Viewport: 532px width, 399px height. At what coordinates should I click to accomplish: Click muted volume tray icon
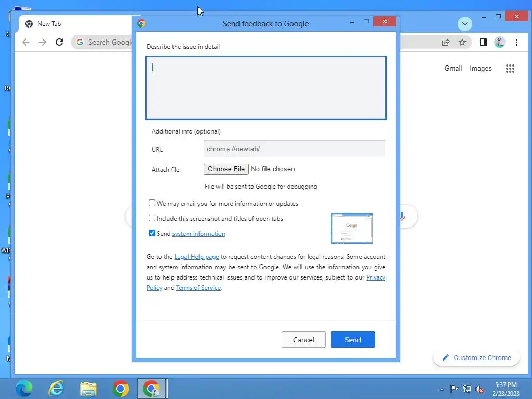tap(480, 389)
